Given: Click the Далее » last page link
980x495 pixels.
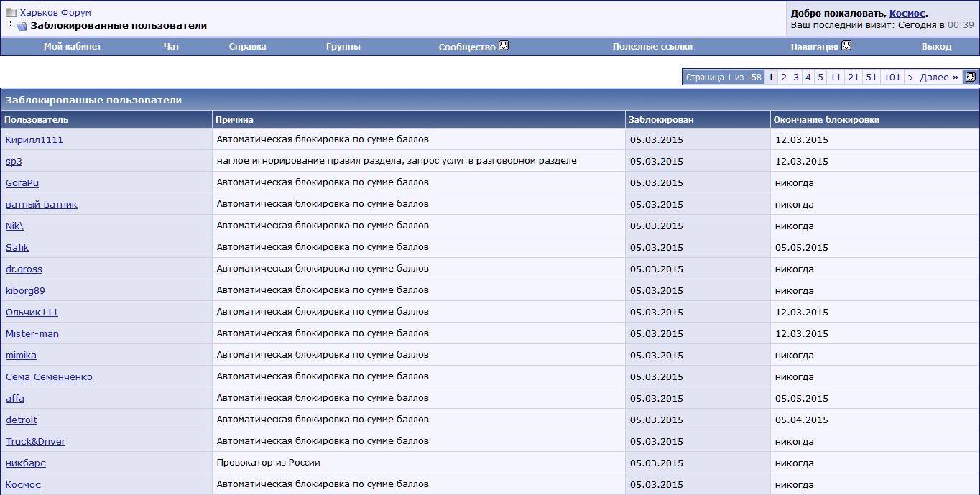Looking at the screenshot, I should 938,78.
